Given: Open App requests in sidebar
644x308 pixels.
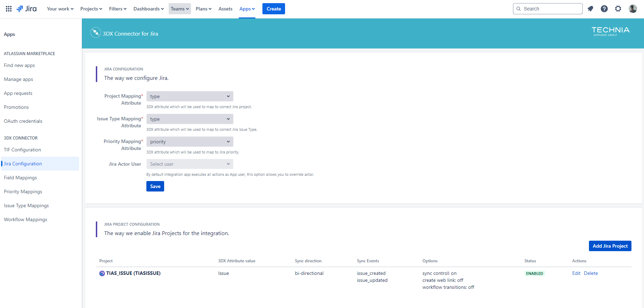Looking at the screenshot, I should pyautogui.click(x=18, y=93).
